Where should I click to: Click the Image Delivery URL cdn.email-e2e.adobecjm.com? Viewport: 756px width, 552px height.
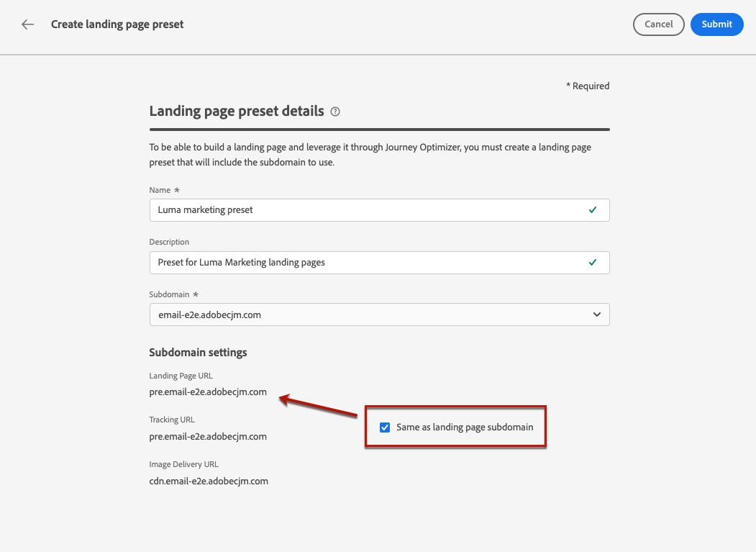point(209,481)
